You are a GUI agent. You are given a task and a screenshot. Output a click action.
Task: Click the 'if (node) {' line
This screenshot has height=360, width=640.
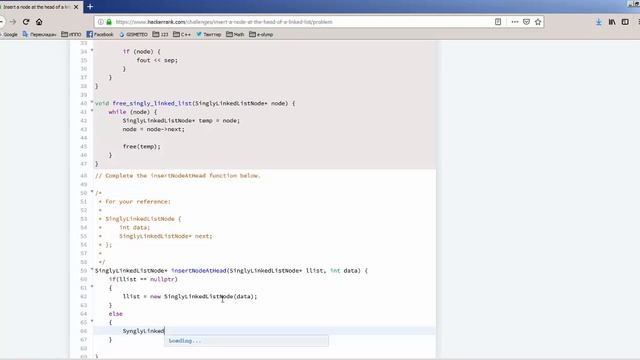point(142,52)
